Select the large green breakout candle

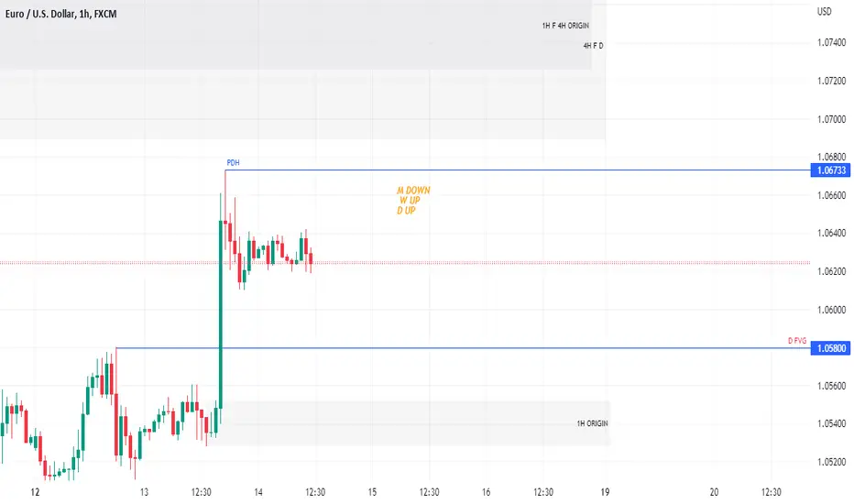(221, 314)
